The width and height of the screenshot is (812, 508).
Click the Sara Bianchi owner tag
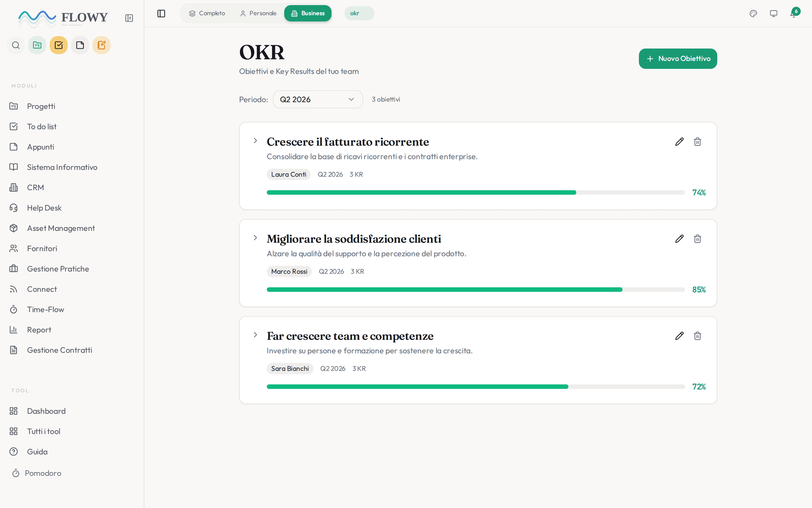(290, 369)
